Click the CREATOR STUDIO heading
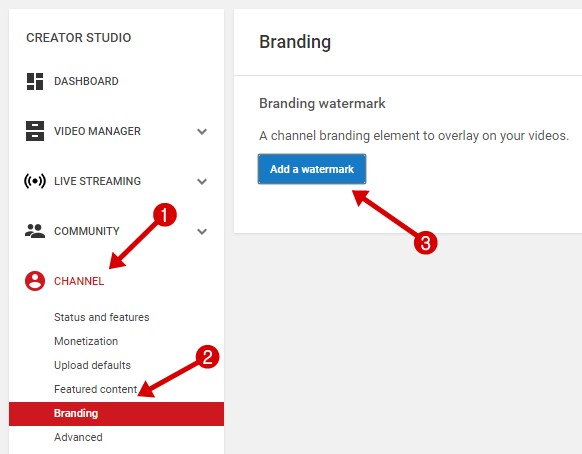The image size is (582, 454). [79, 37]
